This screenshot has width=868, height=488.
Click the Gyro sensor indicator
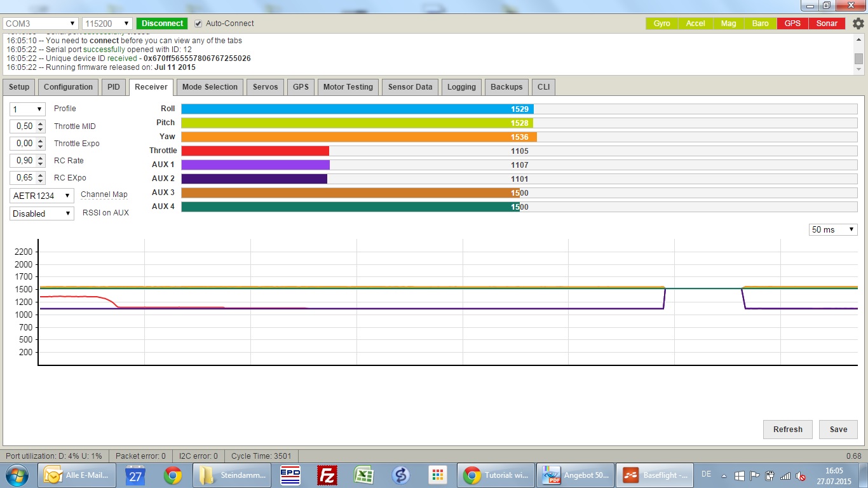(662, 24)
